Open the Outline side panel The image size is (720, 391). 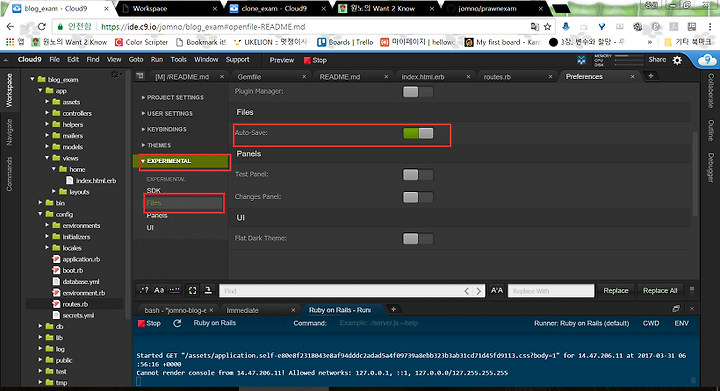[x=710, y=130]
